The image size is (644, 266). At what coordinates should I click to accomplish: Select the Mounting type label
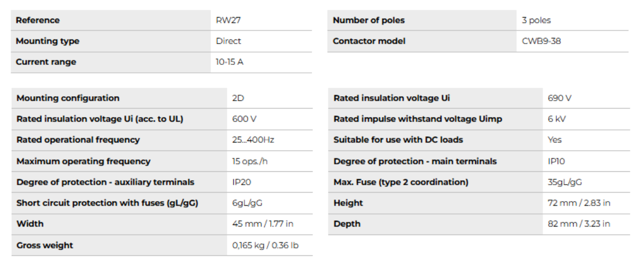(47, 41)
